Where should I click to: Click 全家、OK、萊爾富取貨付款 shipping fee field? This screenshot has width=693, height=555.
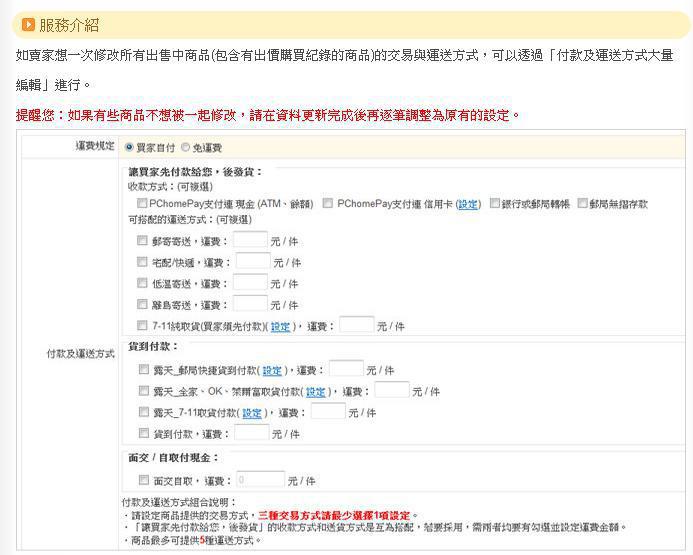click(392, 390)
